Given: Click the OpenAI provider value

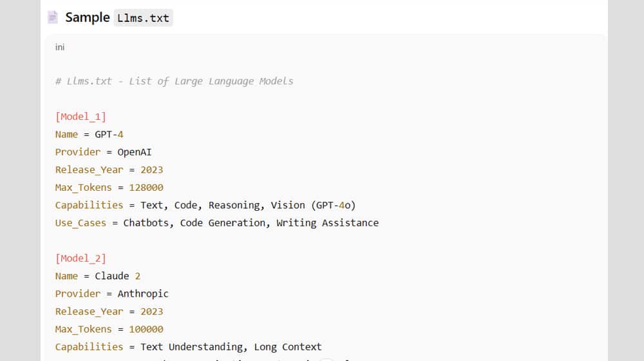Looking at the screenshot, I should point(134,152).
